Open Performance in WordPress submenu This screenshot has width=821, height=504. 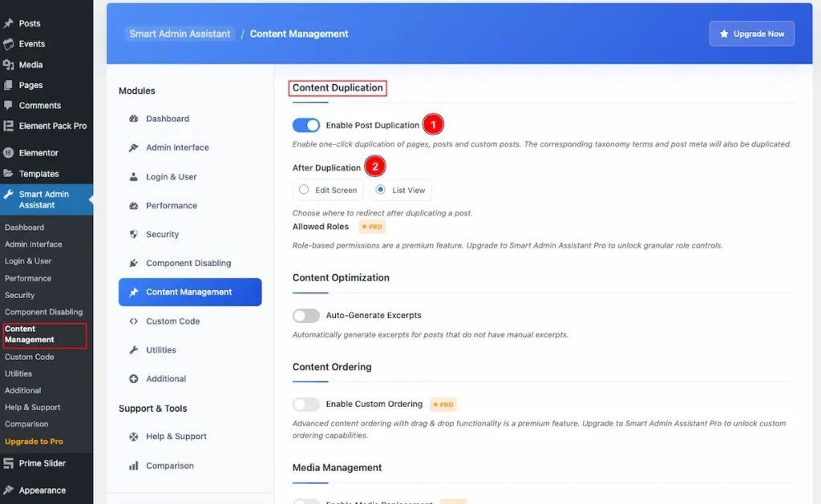tap(28, 278)
